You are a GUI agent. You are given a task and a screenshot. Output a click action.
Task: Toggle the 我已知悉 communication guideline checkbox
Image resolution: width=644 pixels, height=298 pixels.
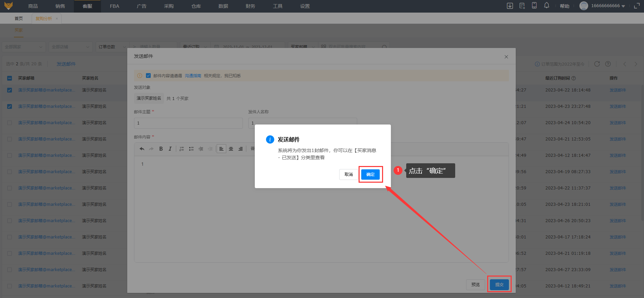(x=148, y=76)
